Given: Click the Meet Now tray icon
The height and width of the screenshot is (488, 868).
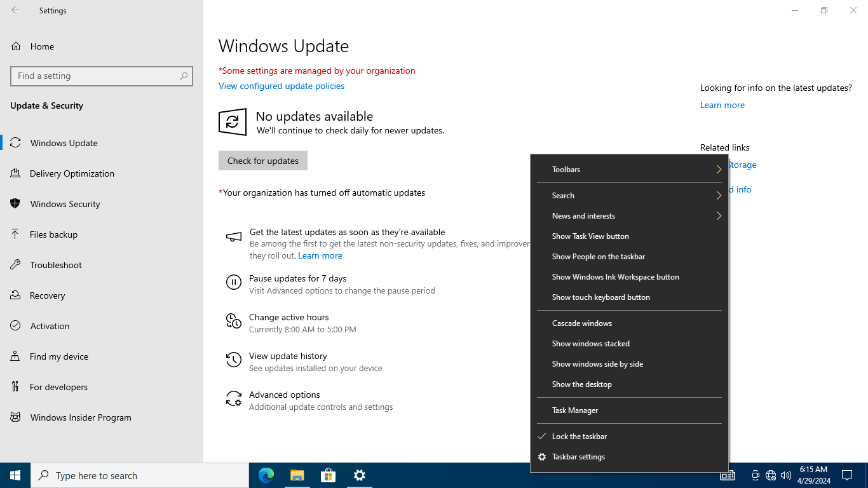Looking at the screenshot, I should click(x=756, y=475).
